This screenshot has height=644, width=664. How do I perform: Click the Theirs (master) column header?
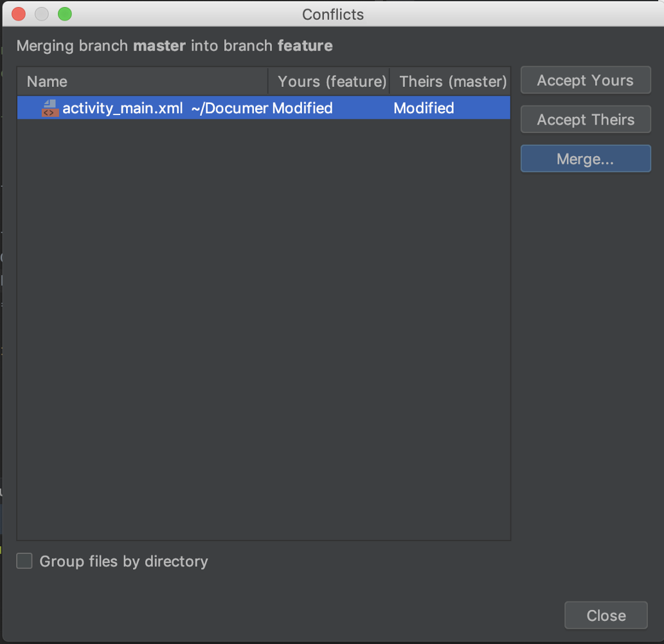tap(453, 82)
